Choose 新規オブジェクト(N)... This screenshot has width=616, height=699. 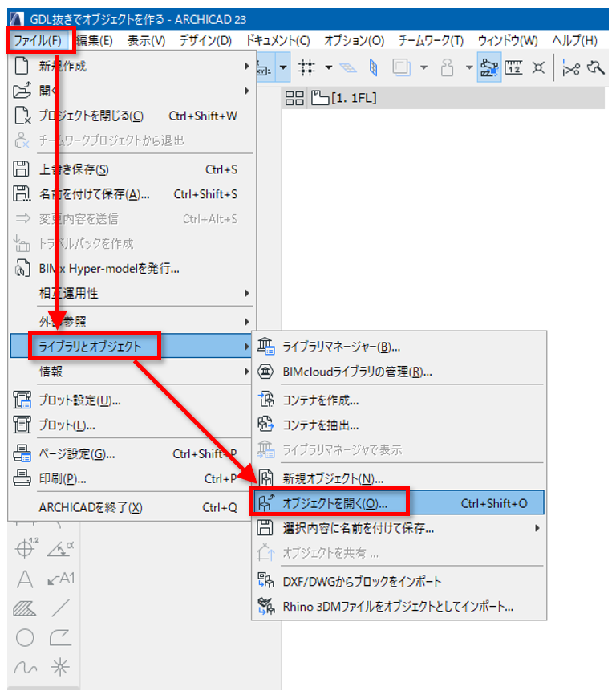(399, 479)
